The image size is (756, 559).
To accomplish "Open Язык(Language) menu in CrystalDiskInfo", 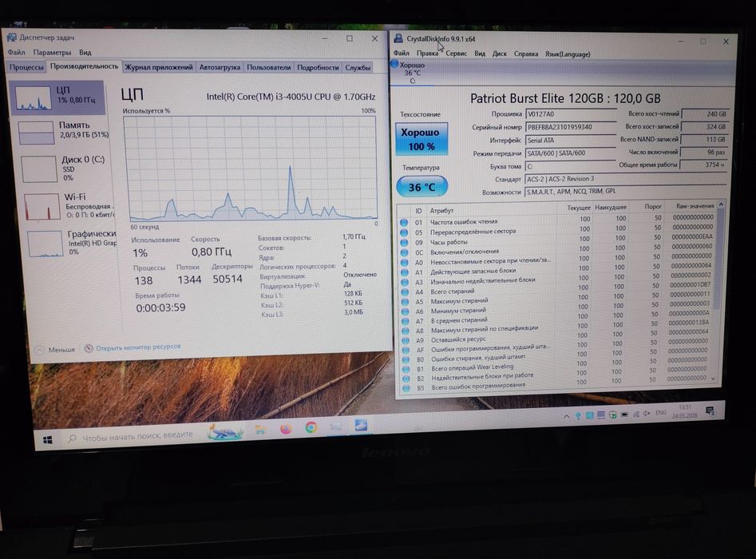I will pos(568,54).
